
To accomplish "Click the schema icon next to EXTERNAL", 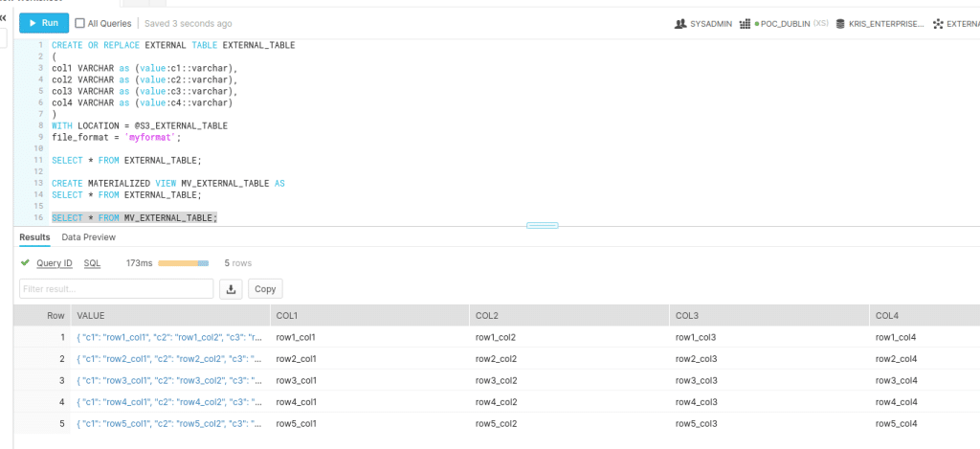I will [x=938, y=24].
